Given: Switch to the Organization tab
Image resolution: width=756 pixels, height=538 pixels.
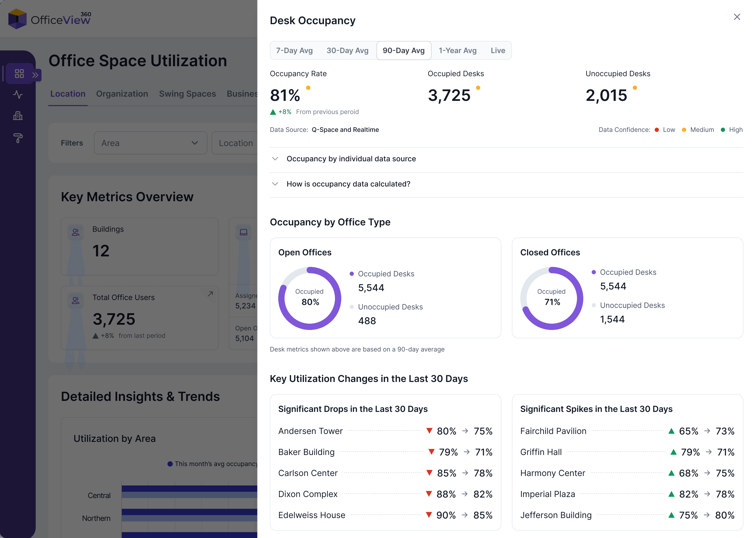Looking at the screenshot, I should pyautogui.click(x=122, y=94).
